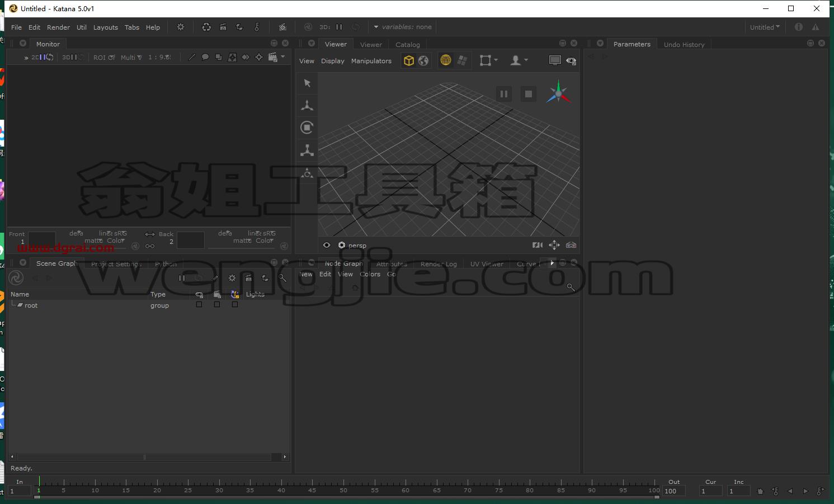The image size is (834, 504).
Task: Click the warning triangle icon at top right
Action: pyautogui.click(x=816, y=27)
